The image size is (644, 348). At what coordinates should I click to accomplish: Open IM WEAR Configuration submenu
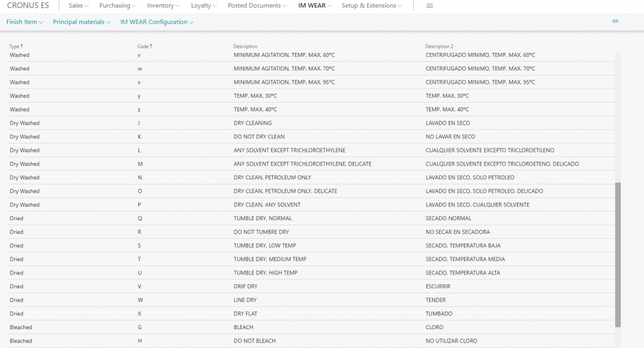click(x=157, y=22)
